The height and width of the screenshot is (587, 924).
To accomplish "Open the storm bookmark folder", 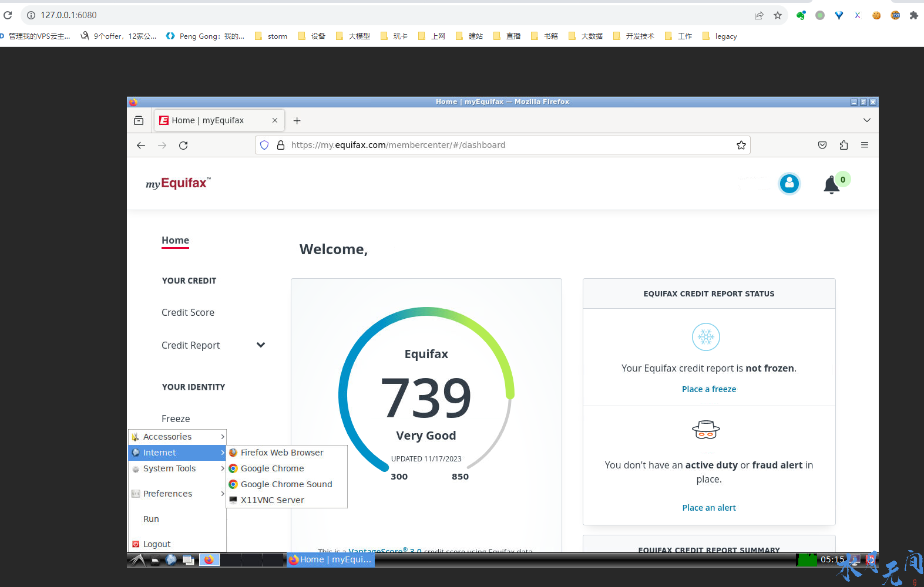I will pos(271,36).
